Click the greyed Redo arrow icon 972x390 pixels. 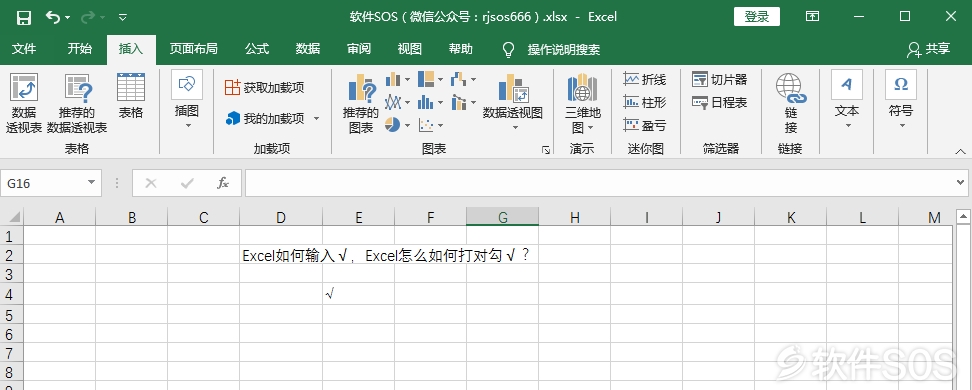click(87, 17)
